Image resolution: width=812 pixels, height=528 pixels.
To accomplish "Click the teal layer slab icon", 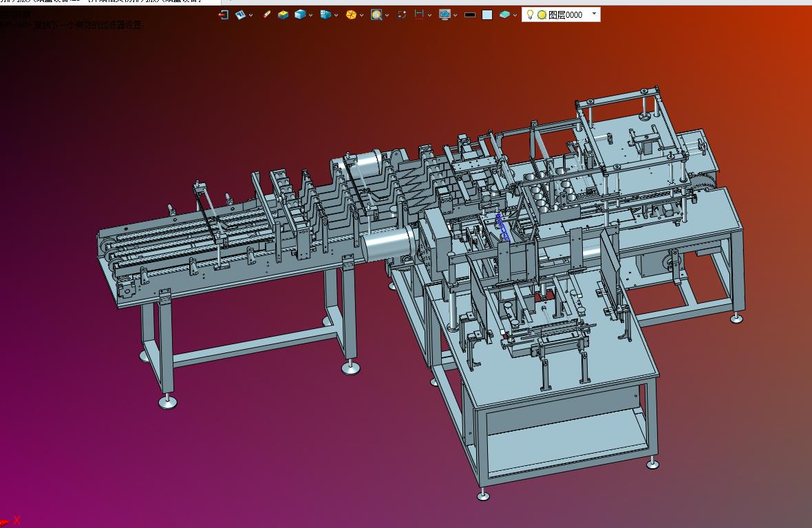I will tap(505, 14).
